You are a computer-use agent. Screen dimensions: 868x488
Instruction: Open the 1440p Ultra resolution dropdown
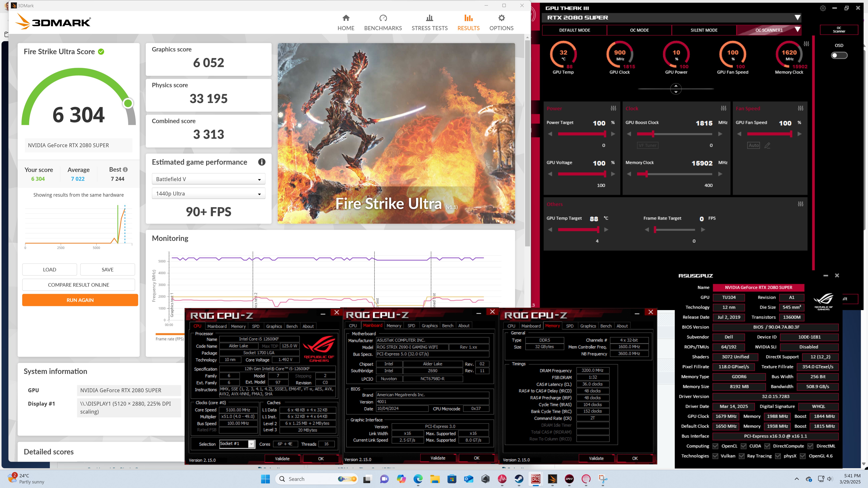[x=209, y=194]
